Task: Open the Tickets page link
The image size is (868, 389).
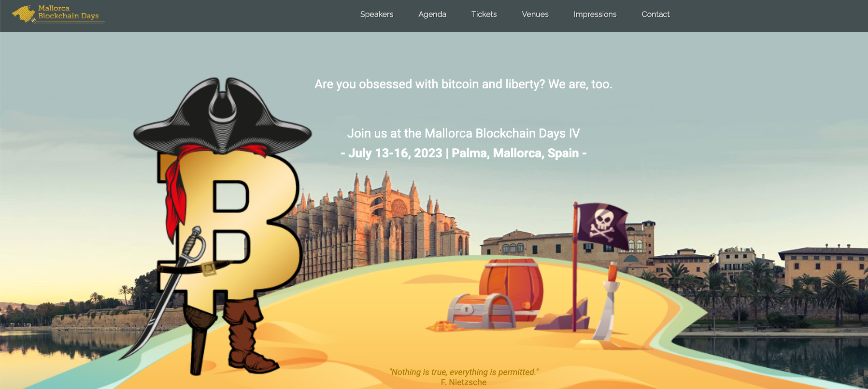Action: point(484,14)
